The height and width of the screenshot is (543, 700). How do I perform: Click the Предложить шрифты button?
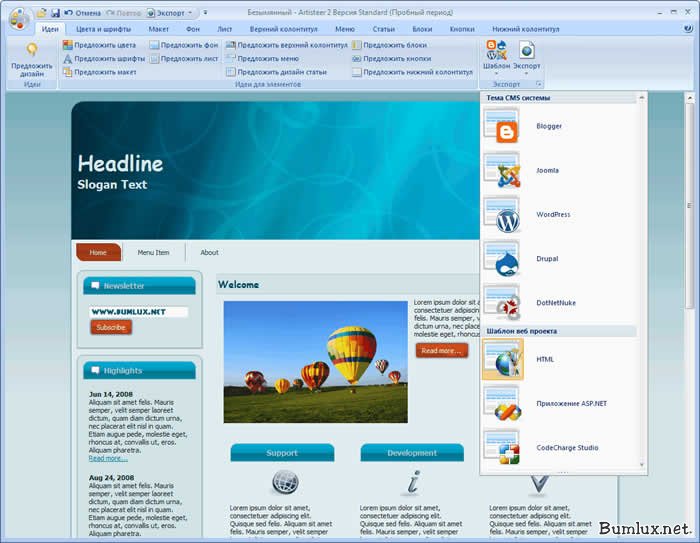[103, 58]
